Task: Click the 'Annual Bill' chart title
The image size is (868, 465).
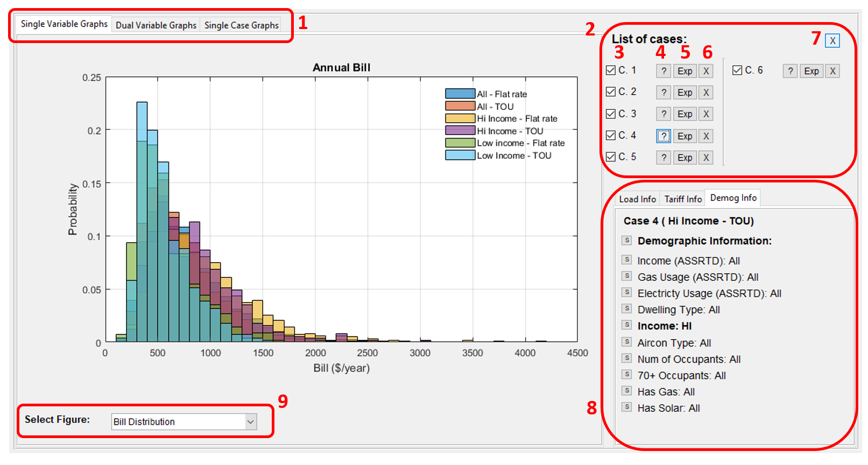Action: point(341,67)
